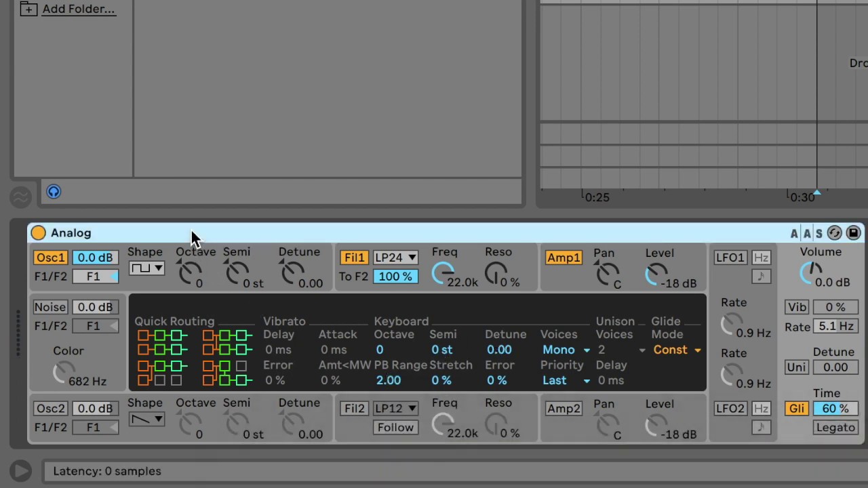Set LFO1 to tempo-sync note mode
This screenshot has height=488, width=868.
pos(761,277)
